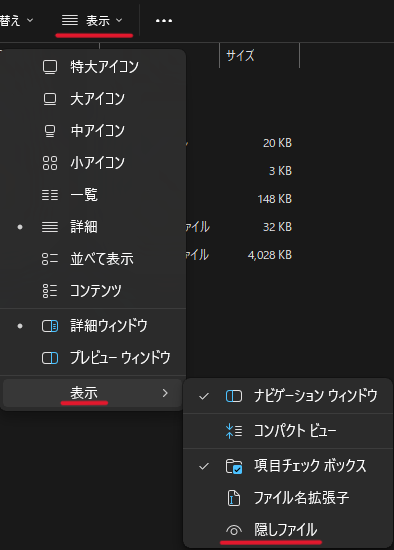394x550 pixels.
Task: Select 特大アイコン view
Action: click(x=93, y=67)
